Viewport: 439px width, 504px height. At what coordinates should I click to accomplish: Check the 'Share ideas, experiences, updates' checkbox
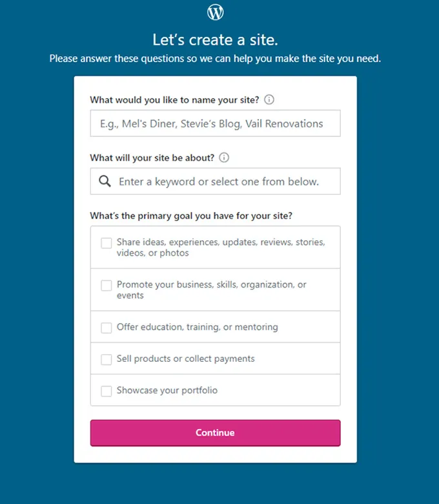coord(107,243)
